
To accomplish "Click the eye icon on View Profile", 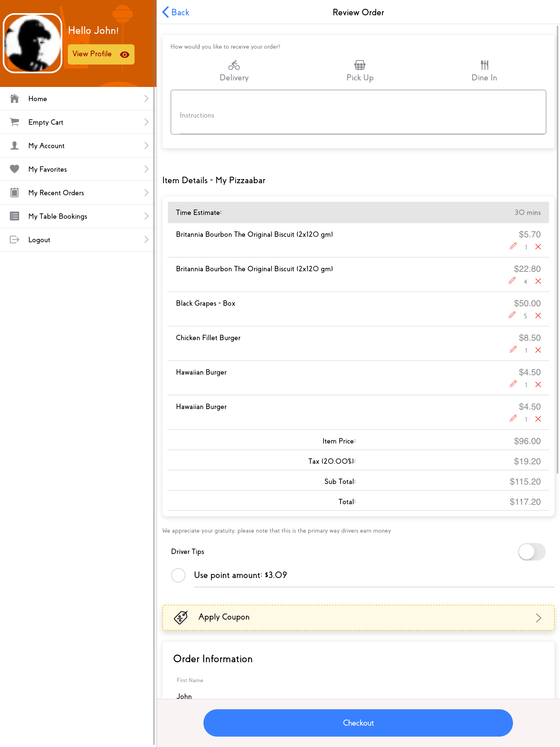I will pos(125,54).
